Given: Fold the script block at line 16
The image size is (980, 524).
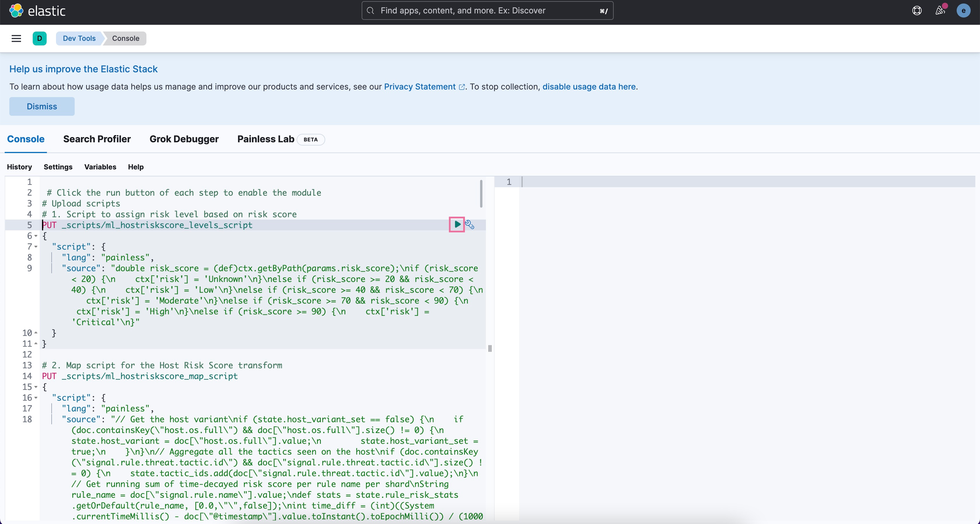Looking at the screenshot, I should (x=36, y=398).
